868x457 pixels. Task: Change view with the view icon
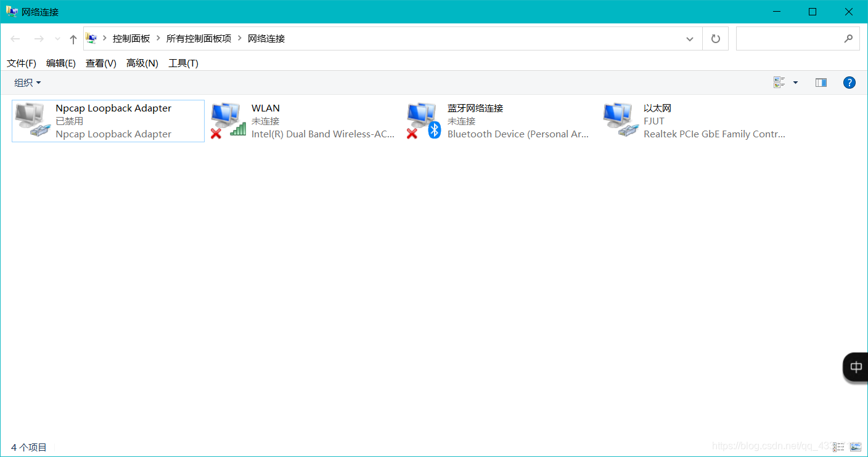(779, 83)
